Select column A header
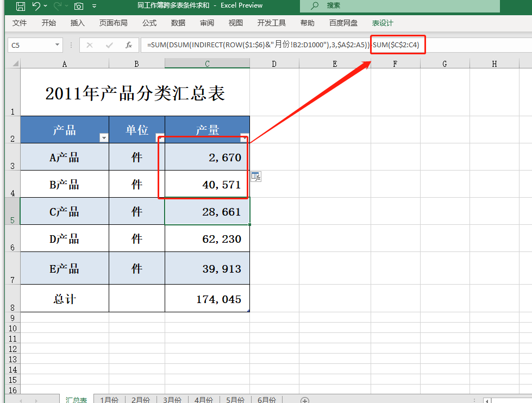 65,64
